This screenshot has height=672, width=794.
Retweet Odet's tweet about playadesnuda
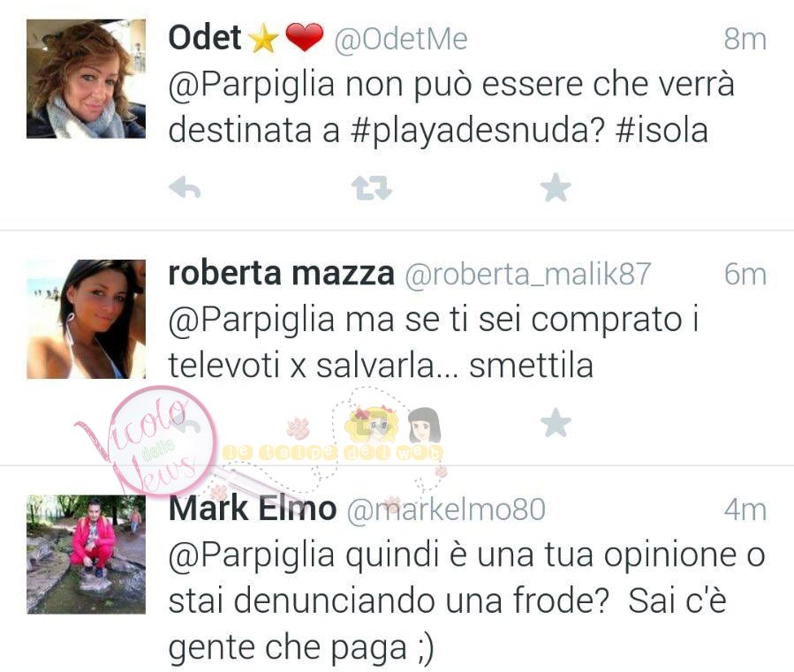(371, 188)
